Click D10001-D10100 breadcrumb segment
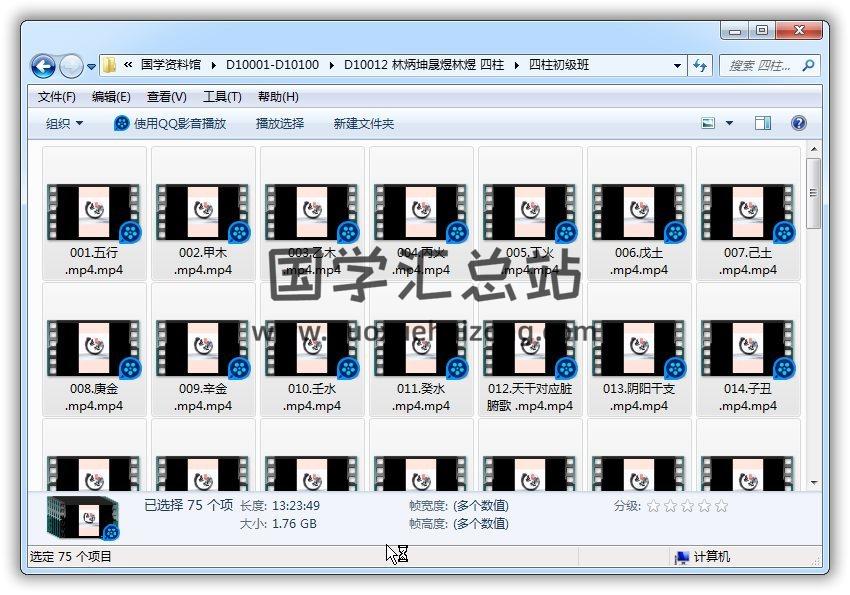Image resolution: width=850 pixels, height=595 pixels. click(272, 65)
